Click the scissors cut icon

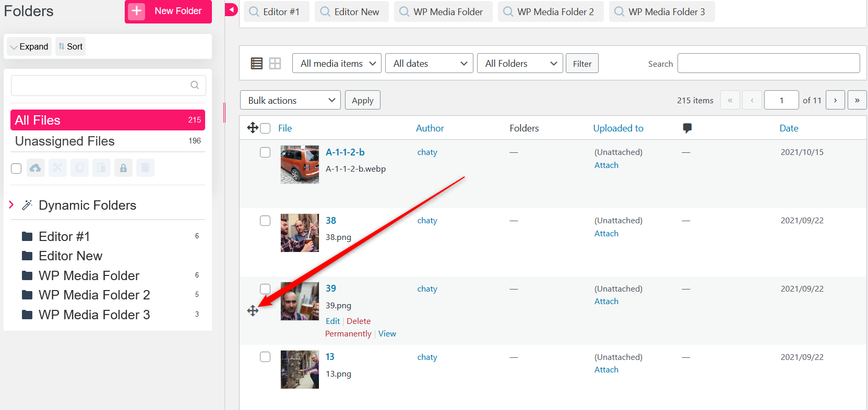coord(57,168)
